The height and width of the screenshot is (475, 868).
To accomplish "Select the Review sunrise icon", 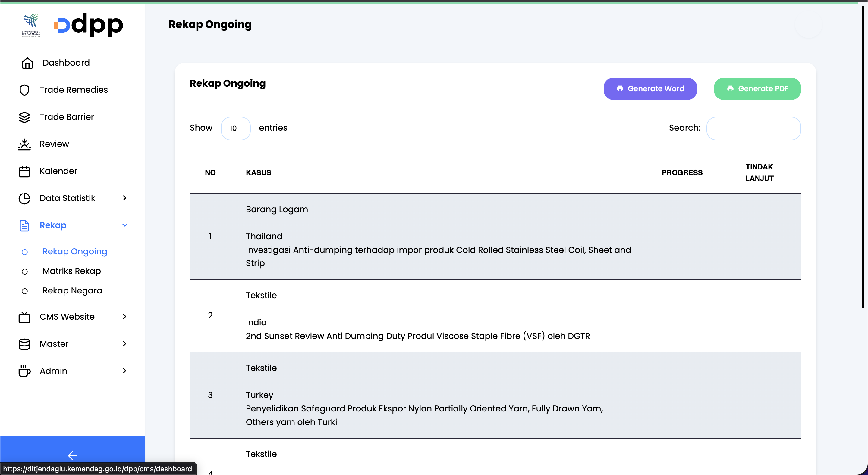I will (x=24, y=144).
